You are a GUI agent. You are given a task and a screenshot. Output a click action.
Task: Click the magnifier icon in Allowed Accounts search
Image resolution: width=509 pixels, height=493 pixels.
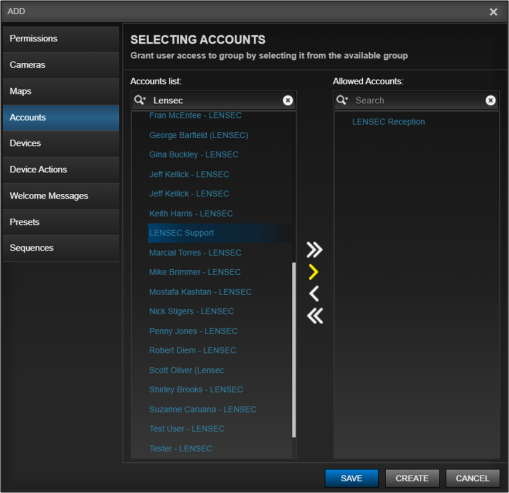click(342, 100)
